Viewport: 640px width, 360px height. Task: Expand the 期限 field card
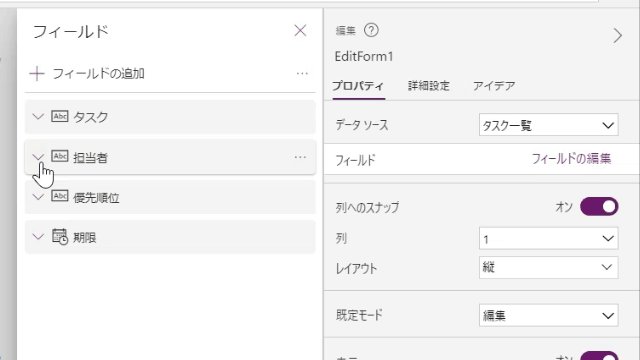click(x=38, y=237)
